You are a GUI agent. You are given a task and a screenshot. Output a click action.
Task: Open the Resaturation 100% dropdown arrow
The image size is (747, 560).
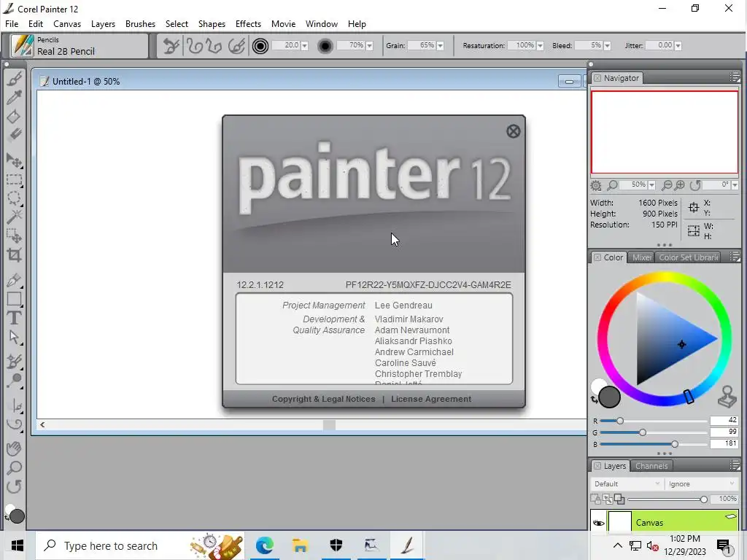(x=540, y=46)
